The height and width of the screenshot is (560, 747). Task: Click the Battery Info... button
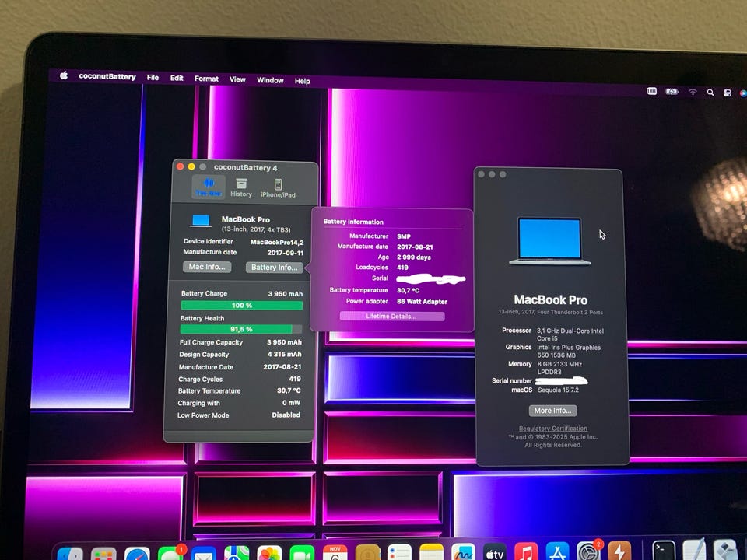coord(275,267)
